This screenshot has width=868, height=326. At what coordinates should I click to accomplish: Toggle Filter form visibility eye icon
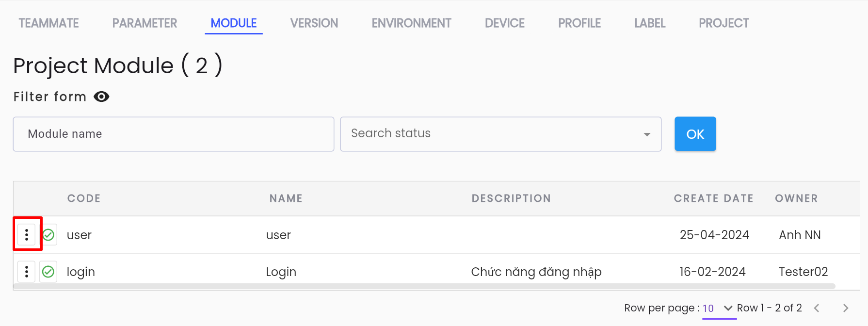coord(101,97)
